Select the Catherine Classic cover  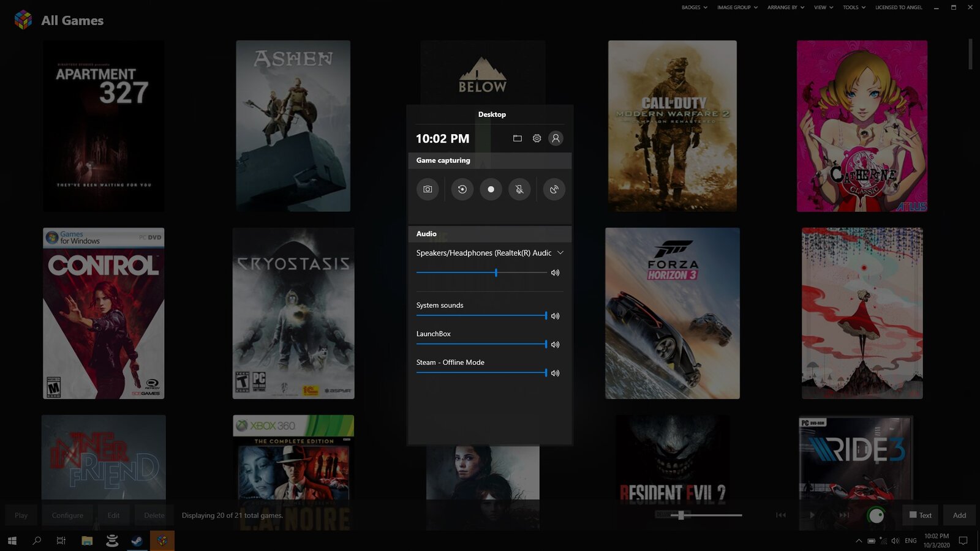point(862,126)
